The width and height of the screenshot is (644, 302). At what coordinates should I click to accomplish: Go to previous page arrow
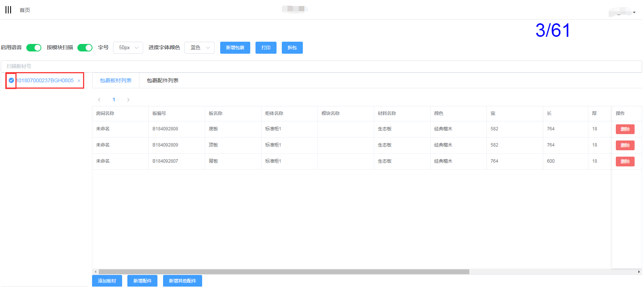pyautogui.click(x=99, y=100)
